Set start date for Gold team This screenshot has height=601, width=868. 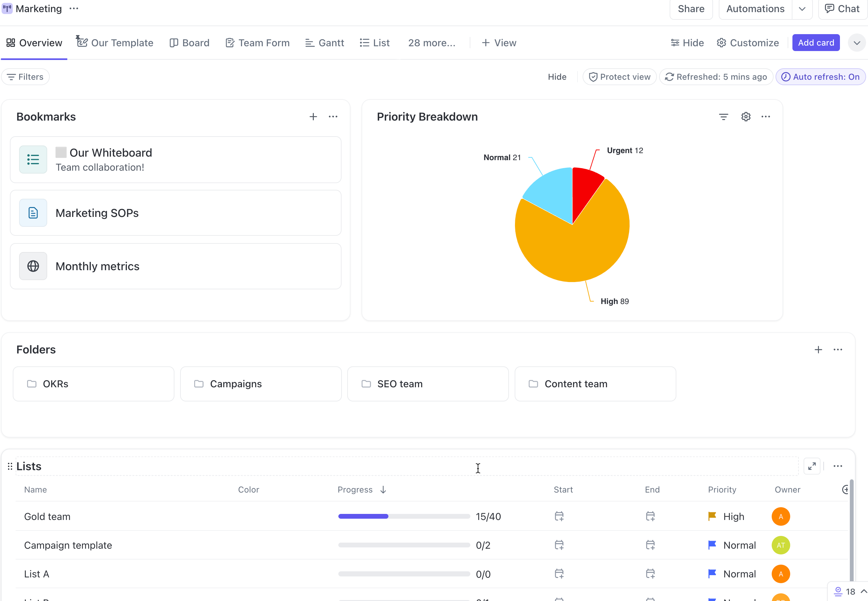tap(559, 516)
